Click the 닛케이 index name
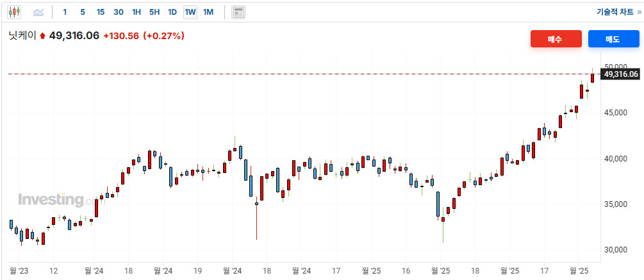Image resolution: width=644 pixels, height=280 pixels. pos(22,36)
